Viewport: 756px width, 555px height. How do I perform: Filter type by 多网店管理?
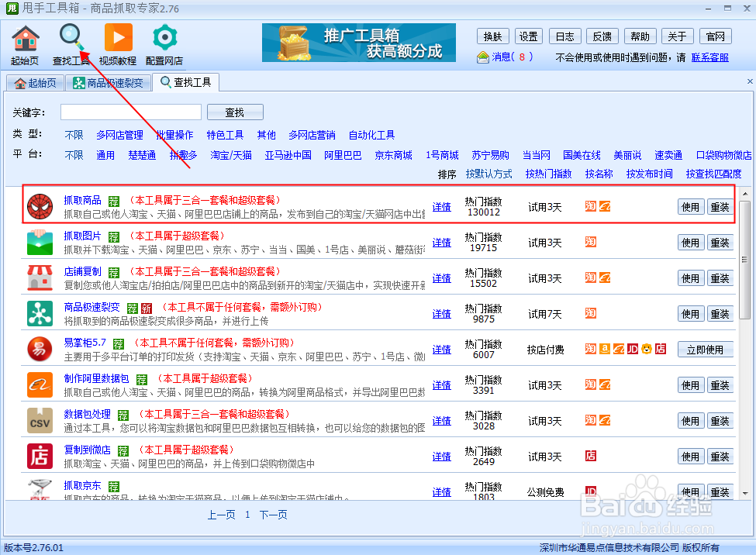[119, 135]
